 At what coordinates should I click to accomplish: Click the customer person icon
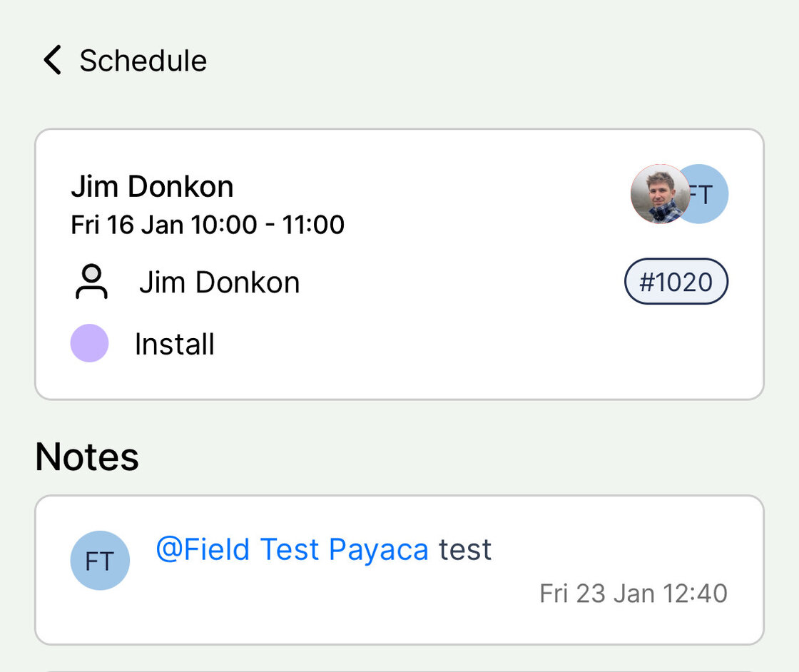point(91,282)
